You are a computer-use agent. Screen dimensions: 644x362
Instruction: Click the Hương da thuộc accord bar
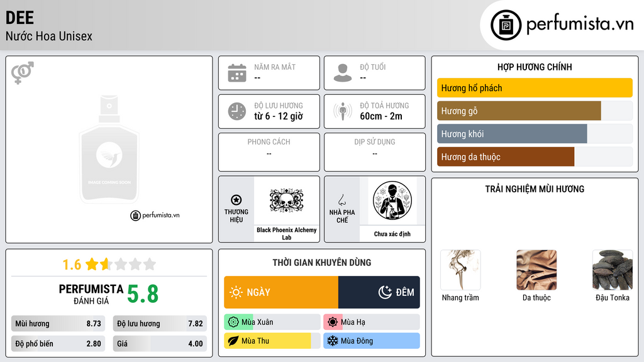tap(535, 156)
